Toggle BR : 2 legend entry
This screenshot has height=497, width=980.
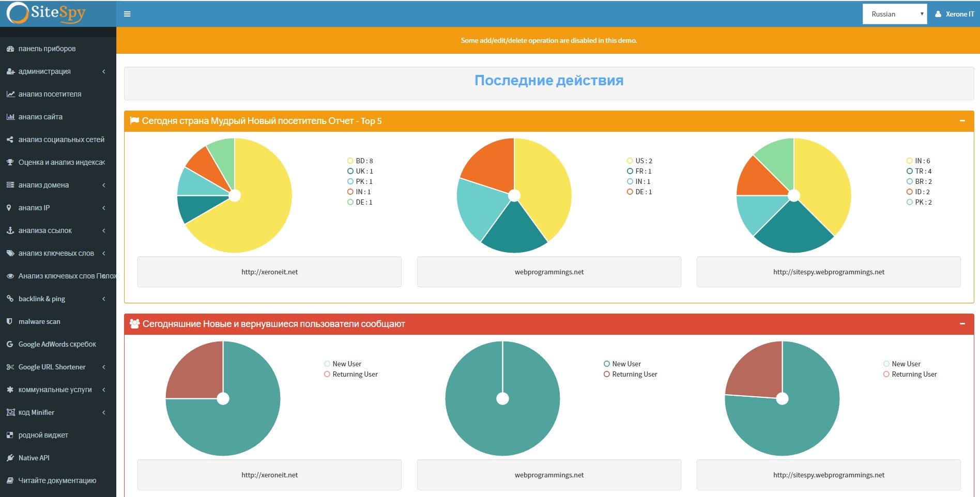(919, 181)
